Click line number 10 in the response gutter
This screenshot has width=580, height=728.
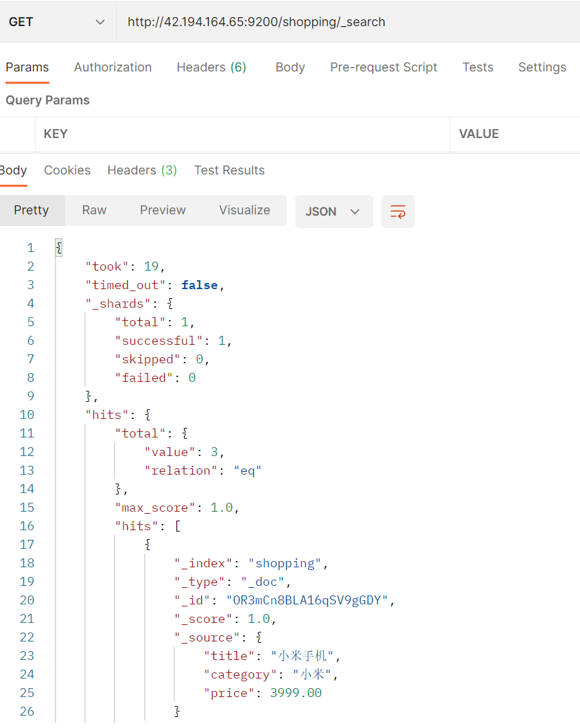27,415
